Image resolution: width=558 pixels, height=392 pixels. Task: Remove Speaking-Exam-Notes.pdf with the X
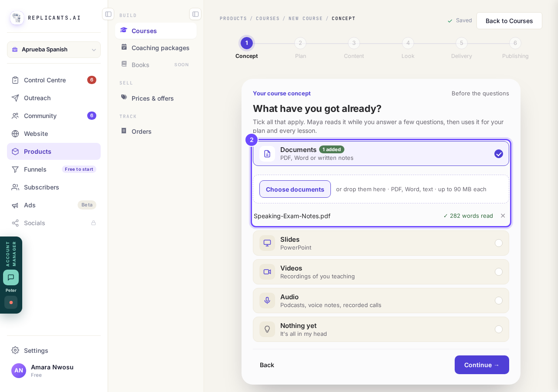503,216
